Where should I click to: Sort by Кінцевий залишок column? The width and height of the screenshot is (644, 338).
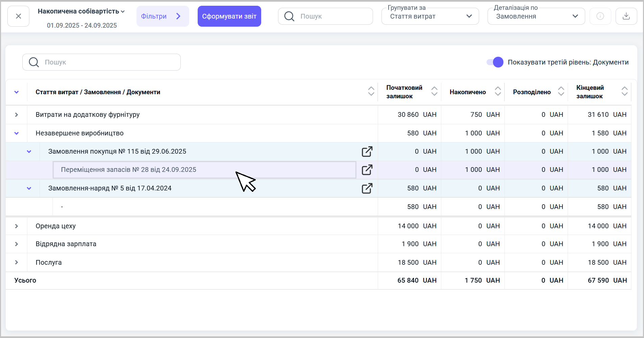tap(624, 91)
